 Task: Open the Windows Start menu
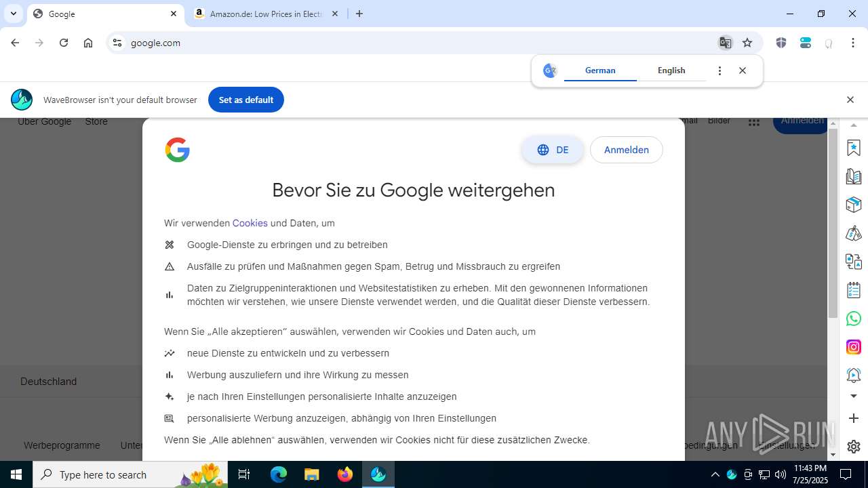[x=16, y=474]
